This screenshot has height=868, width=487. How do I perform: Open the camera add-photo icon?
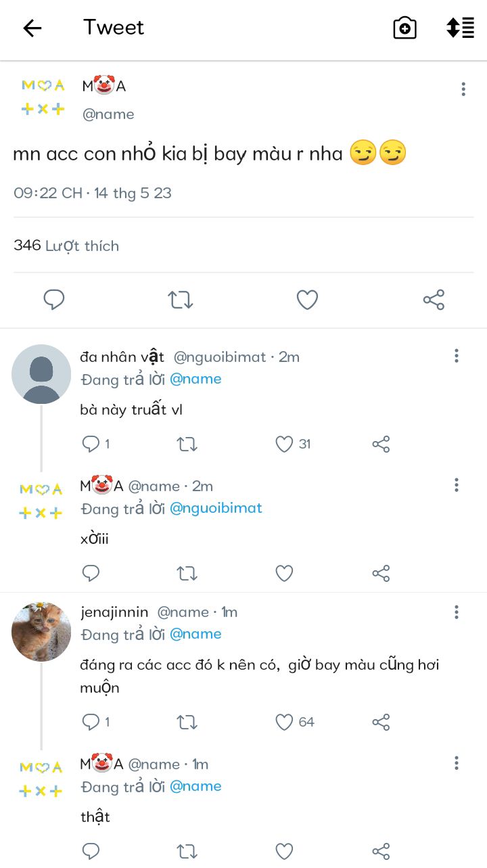tap(404, 28)
